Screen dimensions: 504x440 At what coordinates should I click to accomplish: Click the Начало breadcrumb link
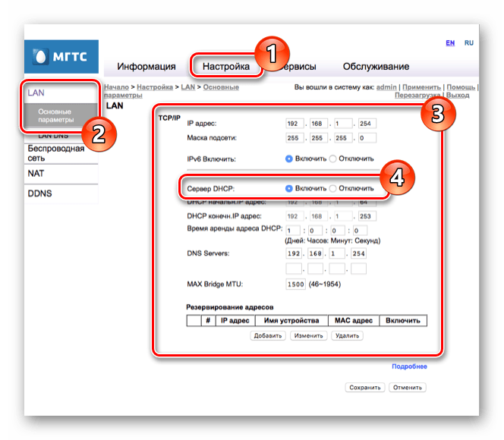pos(116,87)
